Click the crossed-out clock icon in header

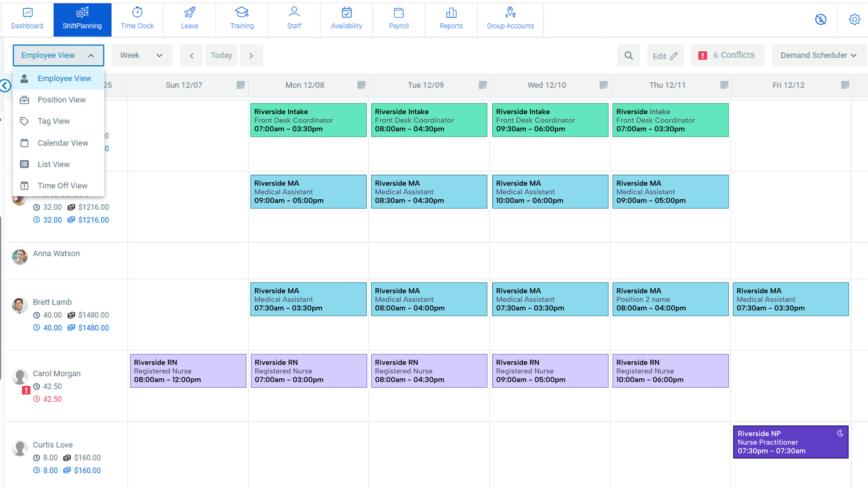click(x=821, y=19)
